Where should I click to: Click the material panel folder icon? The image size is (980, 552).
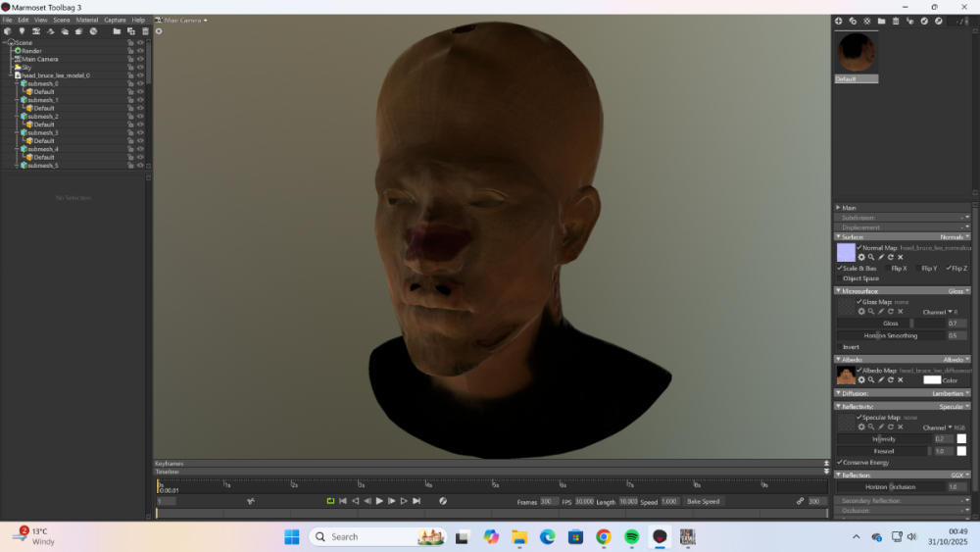point(881,22)
